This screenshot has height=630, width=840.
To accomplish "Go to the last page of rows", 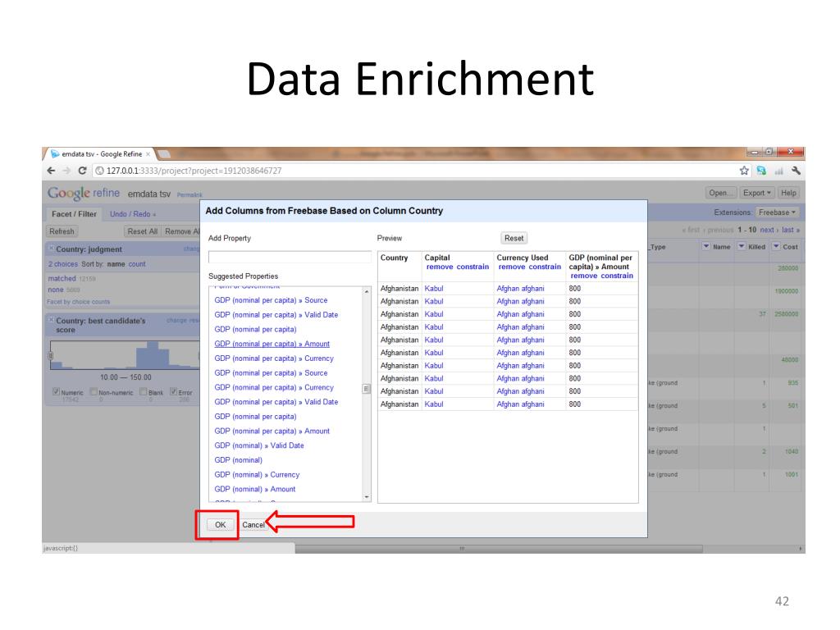I will click(x=790, y=230).
